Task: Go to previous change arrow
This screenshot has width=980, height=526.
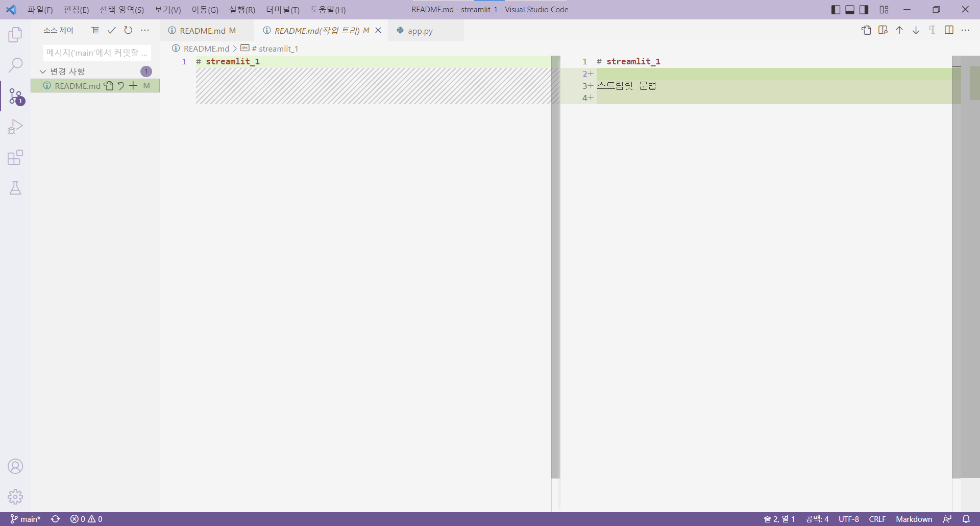Action: coord(899,30)
